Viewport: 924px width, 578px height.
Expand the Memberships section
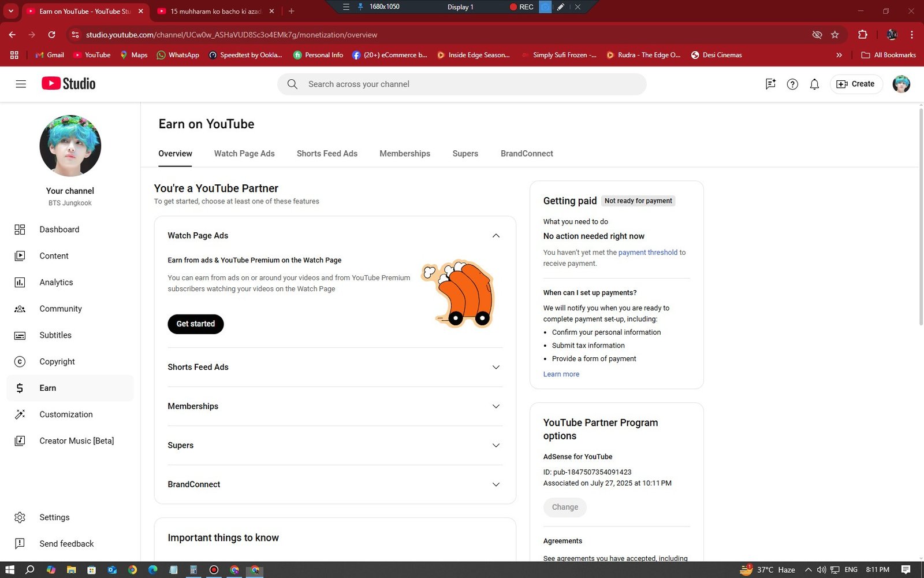pos(495,406)
